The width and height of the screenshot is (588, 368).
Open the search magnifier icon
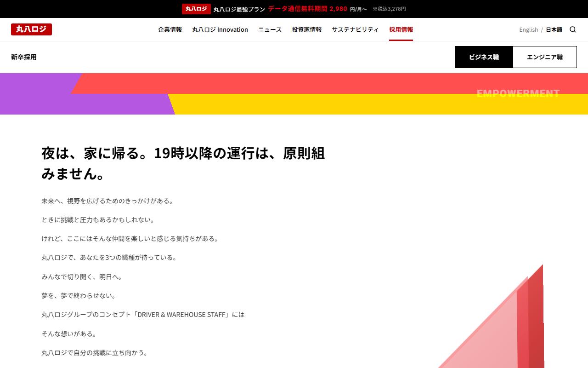pos(573,29)
